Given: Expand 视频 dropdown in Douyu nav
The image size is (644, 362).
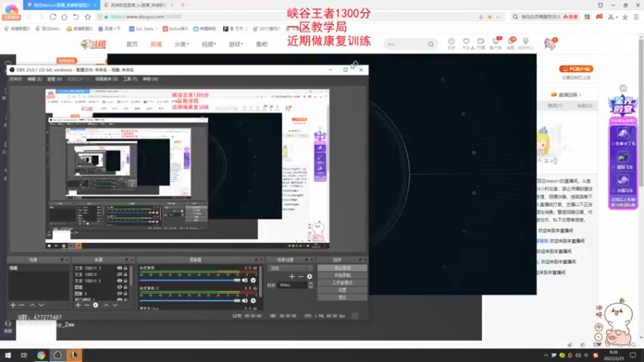Looking at the screenshot, I should pyautogui.click(x=208, y=44).
